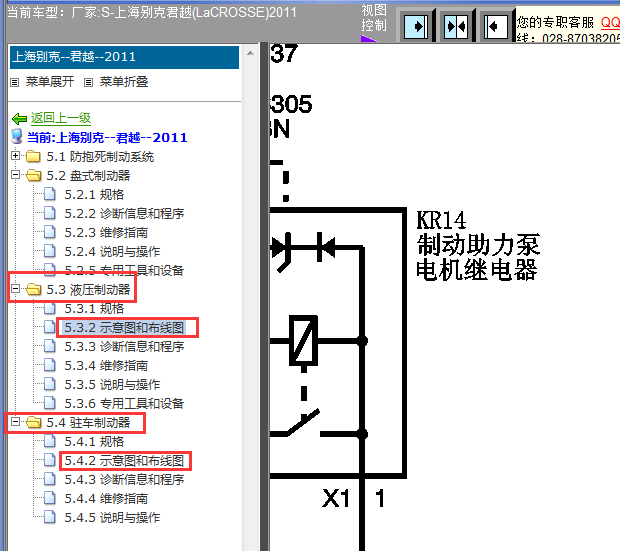This screenshot has width=620, height=551.
Task: Select 5.2 盘式制动器 folder label
Action: coord(88,176)
